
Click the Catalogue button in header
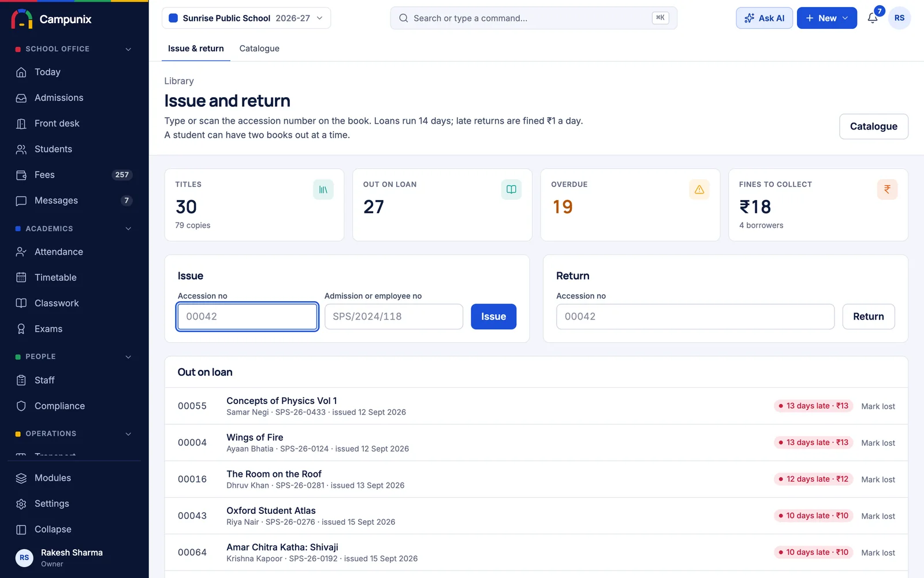873,127
